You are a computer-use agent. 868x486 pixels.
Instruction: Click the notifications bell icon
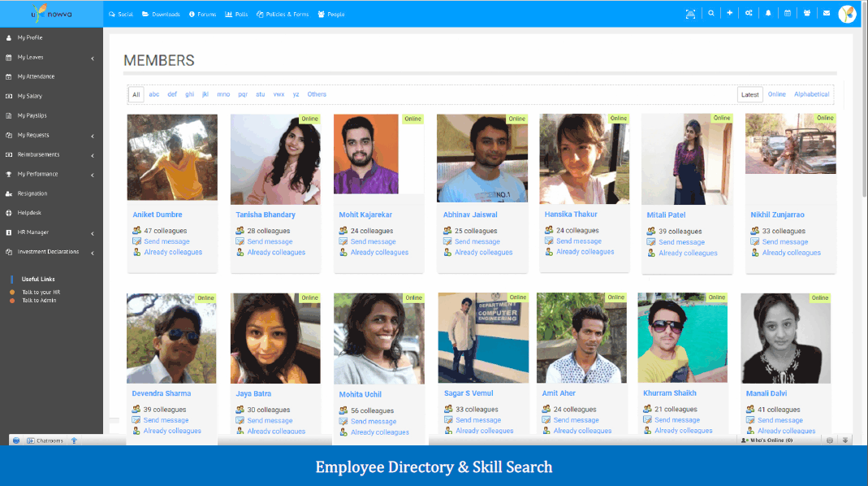tap(768, 14)
